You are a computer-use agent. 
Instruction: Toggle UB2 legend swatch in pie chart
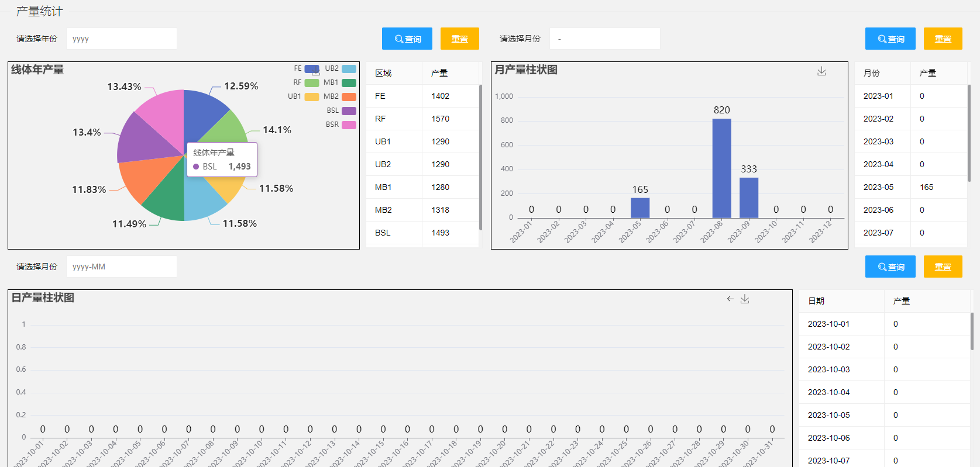(349, 69)
